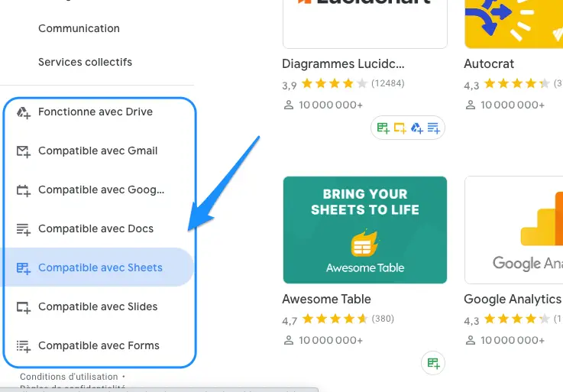
Task: Open the Autocrat app title
Action: point(489,64)
